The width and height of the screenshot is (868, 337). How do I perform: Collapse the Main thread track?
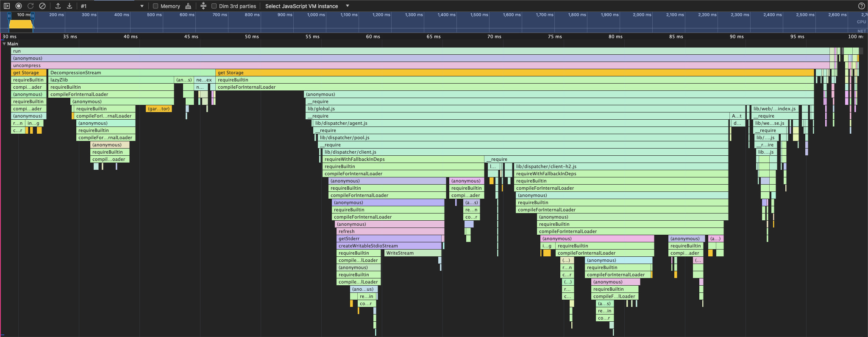click(x=4, y=44)
